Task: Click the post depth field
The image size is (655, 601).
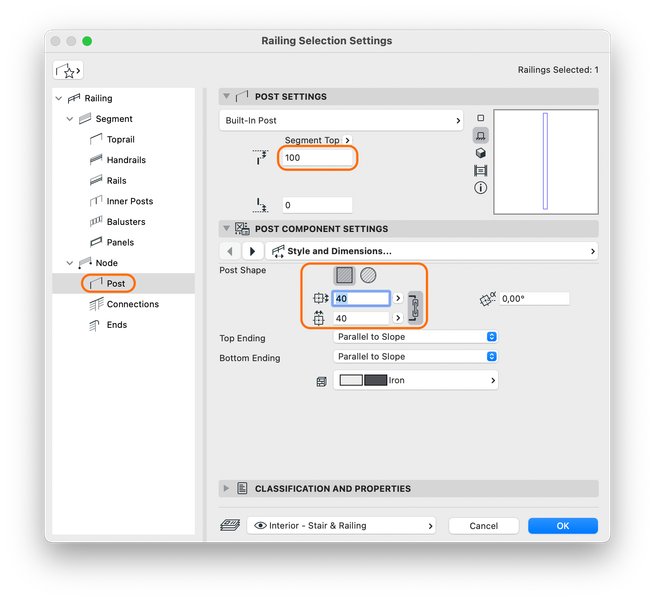Action: [x=361, y=318]
